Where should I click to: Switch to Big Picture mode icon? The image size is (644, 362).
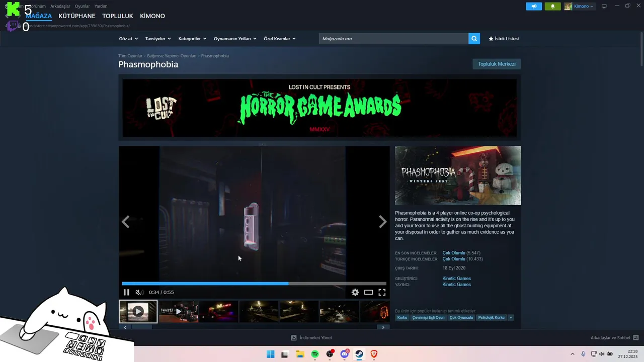tap(604, 6)
